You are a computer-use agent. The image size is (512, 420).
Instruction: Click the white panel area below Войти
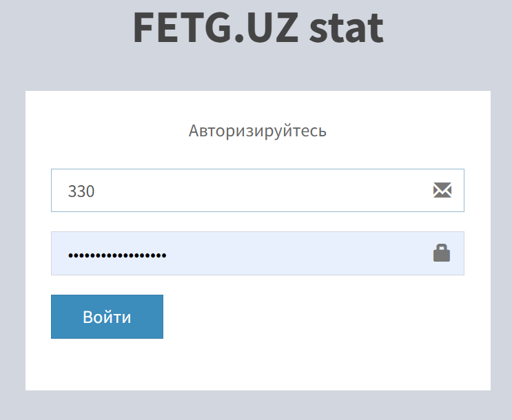(x=257, y=365)
